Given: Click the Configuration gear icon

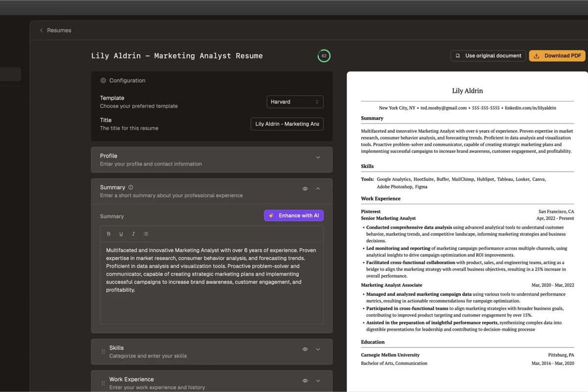Looking at the screenshot, I should (x=102, y=80).
